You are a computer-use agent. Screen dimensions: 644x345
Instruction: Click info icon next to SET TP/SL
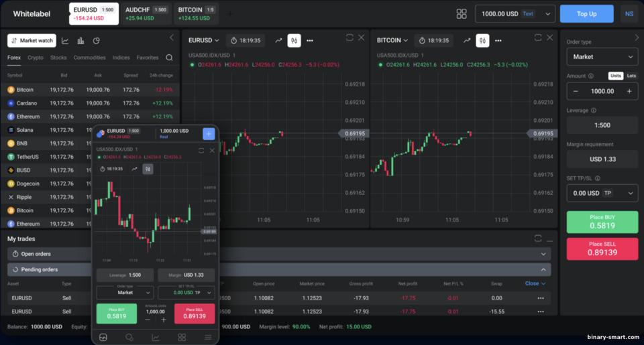coord(598,178)
